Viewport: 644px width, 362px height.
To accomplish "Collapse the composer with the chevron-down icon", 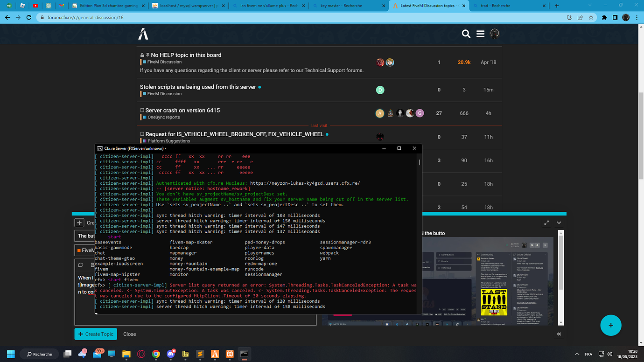I will pos(560,223).
